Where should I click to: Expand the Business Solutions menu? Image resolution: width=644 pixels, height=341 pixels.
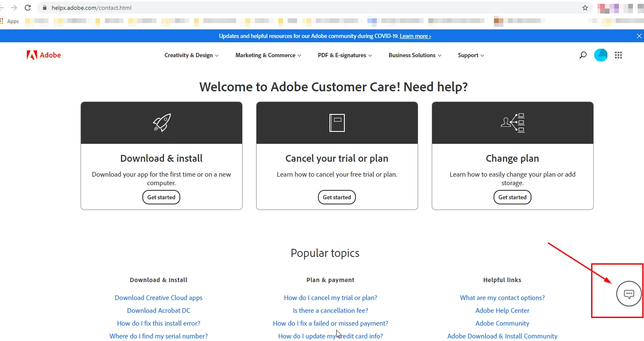coord(415,55)
